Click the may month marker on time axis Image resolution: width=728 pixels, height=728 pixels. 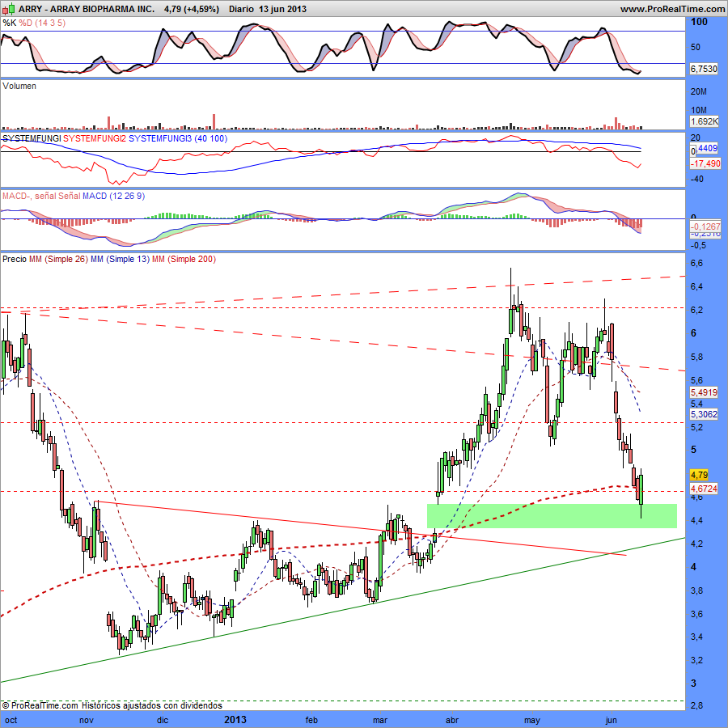coord(532,720)
